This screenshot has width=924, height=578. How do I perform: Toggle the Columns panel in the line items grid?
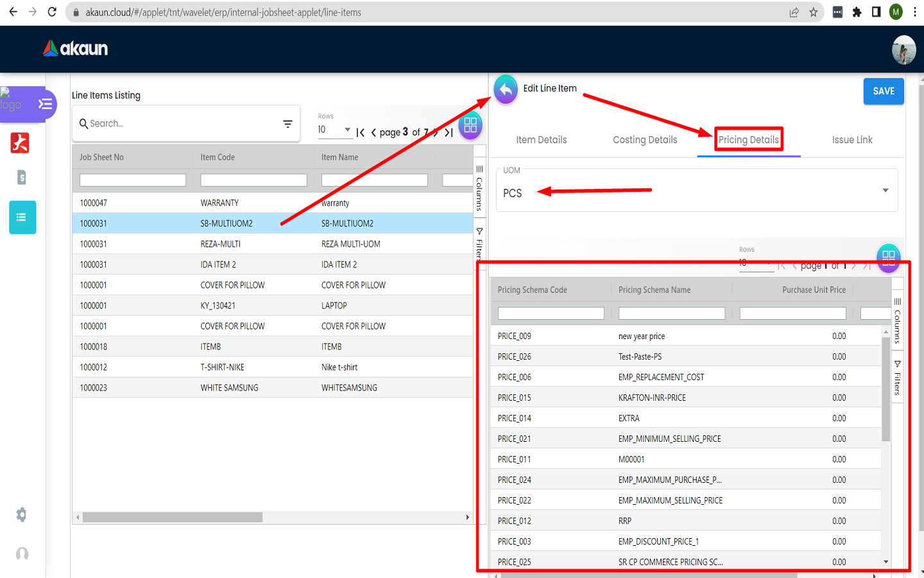point(479,188)
